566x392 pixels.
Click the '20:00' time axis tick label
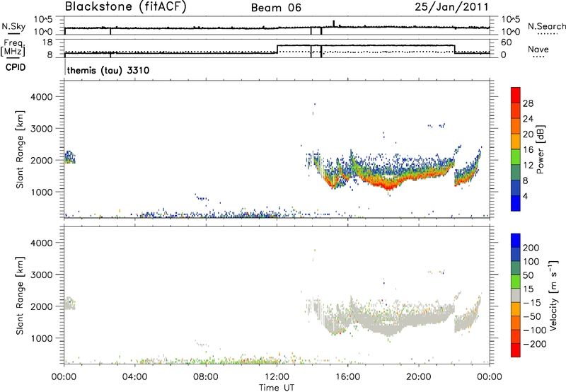pos(419,377)
